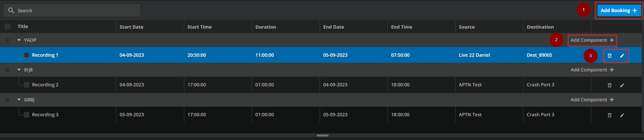Check the Recording 3 checkbox

click(x=26, y=115)
